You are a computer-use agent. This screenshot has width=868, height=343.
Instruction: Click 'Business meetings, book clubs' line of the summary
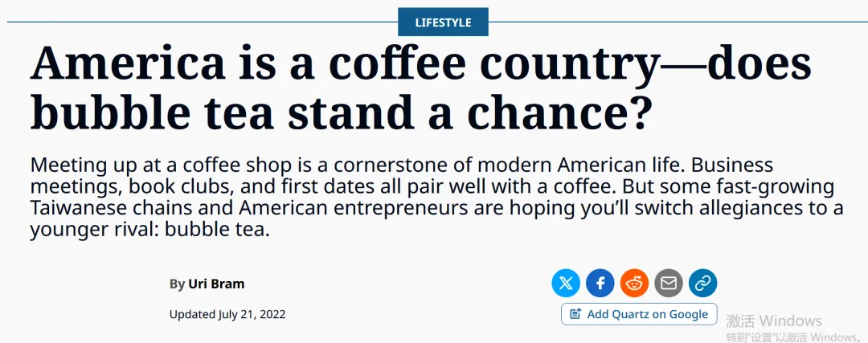(161, 187)
